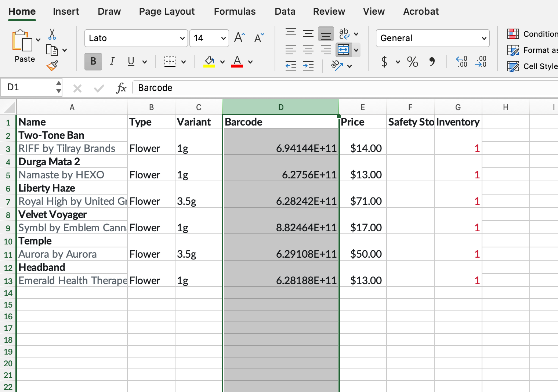This screenshot has width=558, height=392.
Task: Expand Wrap Text options arrow
Action: point(356,34)
